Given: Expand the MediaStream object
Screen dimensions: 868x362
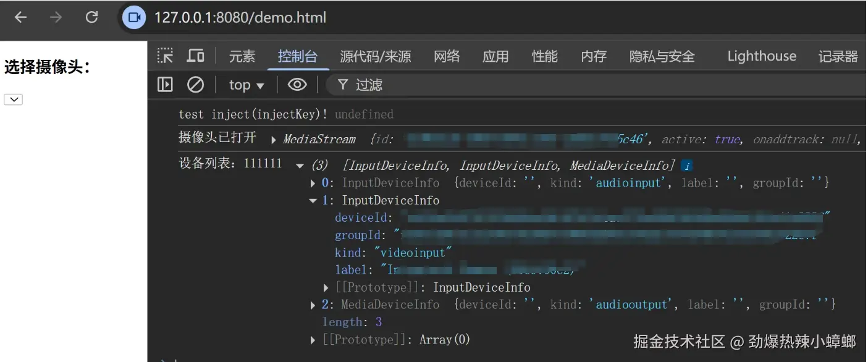Looking at the screenshot, I should (x=273, y=140).
